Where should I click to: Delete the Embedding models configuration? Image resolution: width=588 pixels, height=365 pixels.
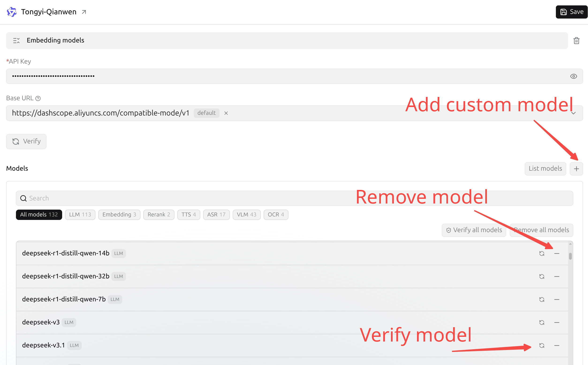[577, 41]
